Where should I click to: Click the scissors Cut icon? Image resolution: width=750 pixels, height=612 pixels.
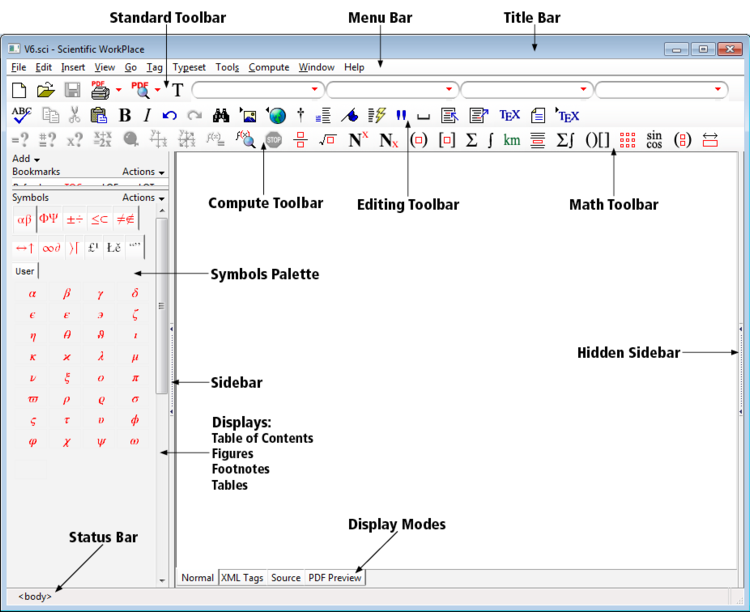point(74,115)
